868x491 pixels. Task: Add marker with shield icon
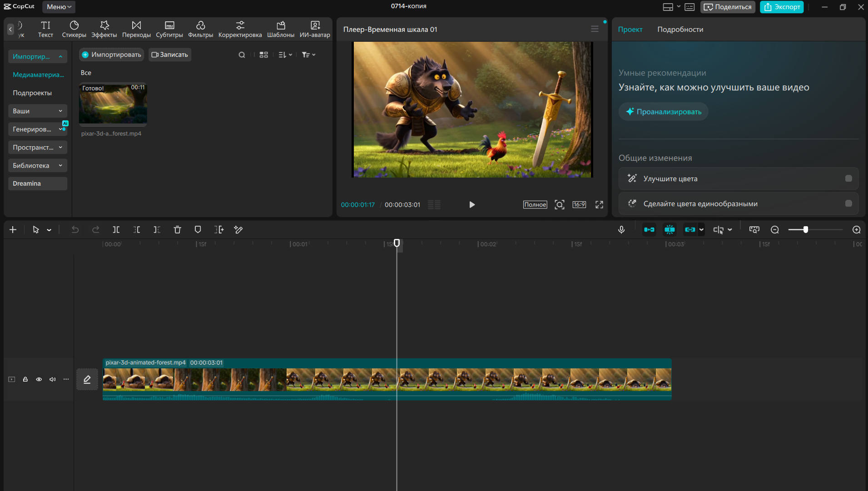pyautogui.click(x=198, y=230)
